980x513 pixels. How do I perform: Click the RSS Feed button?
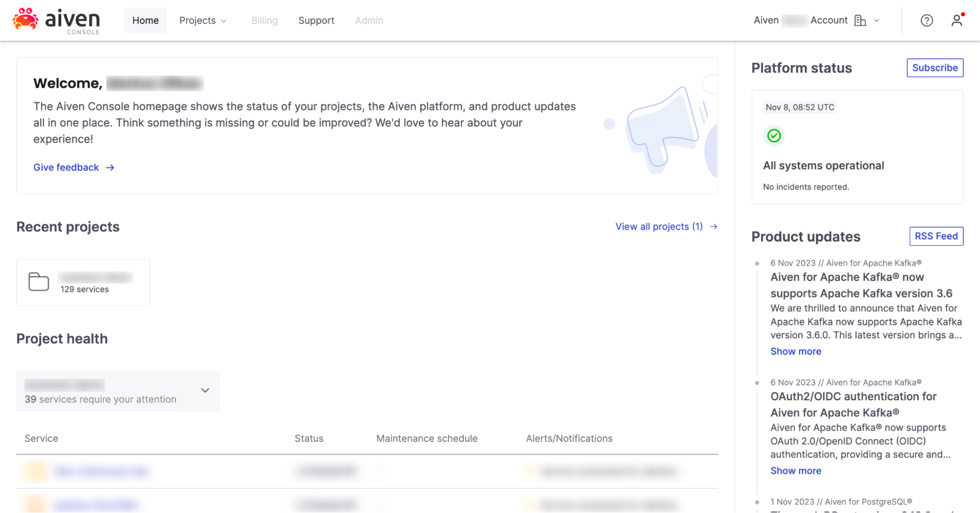[x=936, y=236]
